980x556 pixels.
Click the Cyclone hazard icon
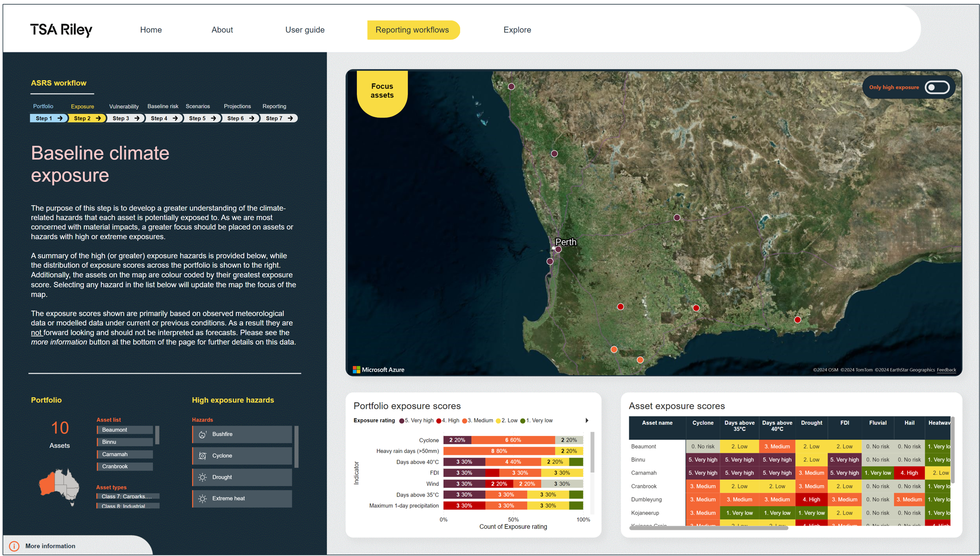pyautogui.click(x=203, y=455)
